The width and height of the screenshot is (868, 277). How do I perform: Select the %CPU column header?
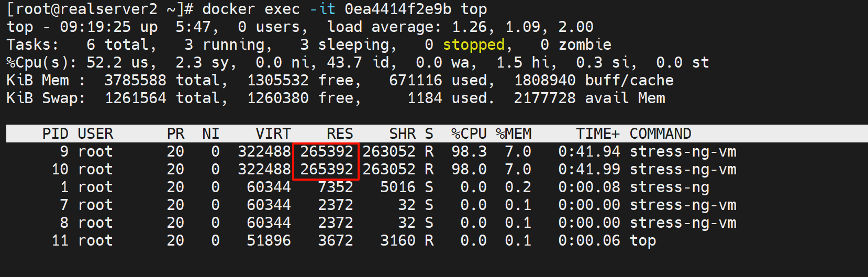tap(469, 134)
